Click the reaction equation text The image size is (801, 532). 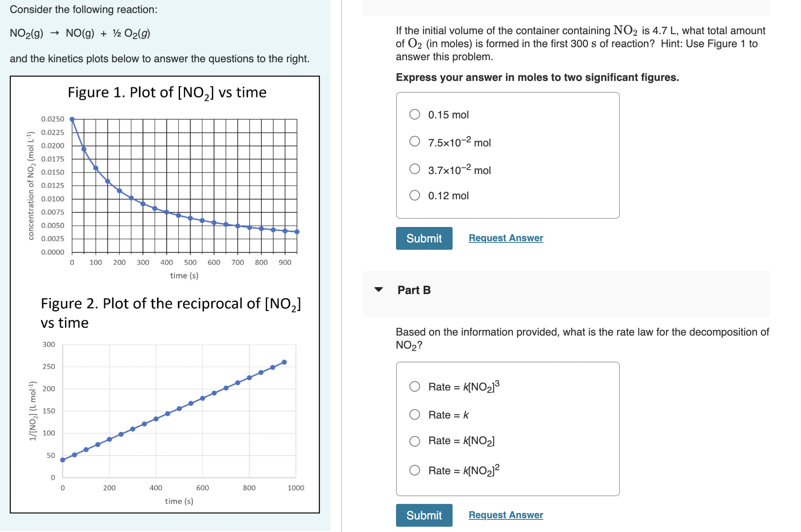coord(79,33)
